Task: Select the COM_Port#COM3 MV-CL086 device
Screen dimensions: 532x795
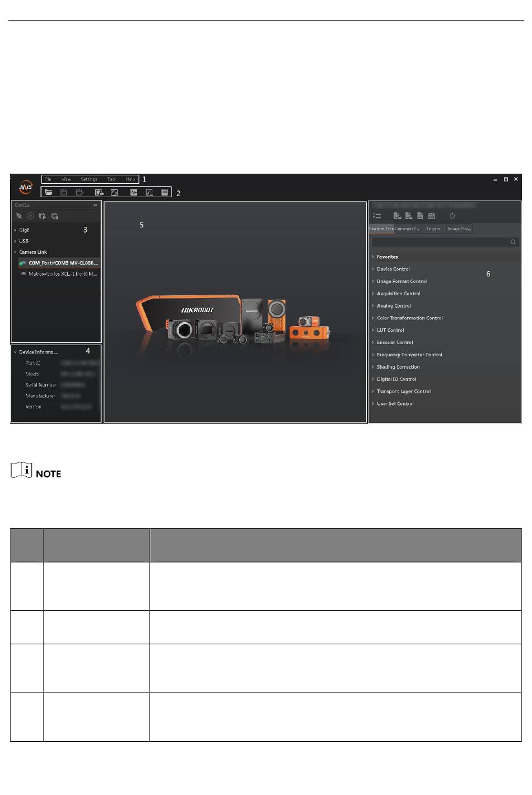Action: (x=59, y=263)
